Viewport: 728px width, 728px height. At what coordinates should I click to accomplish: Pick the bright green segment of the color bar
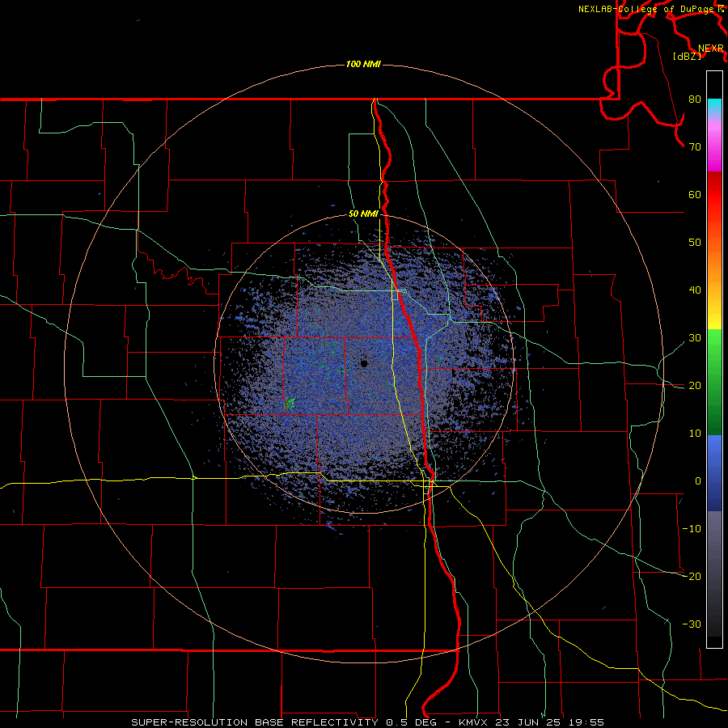point(714,343)
